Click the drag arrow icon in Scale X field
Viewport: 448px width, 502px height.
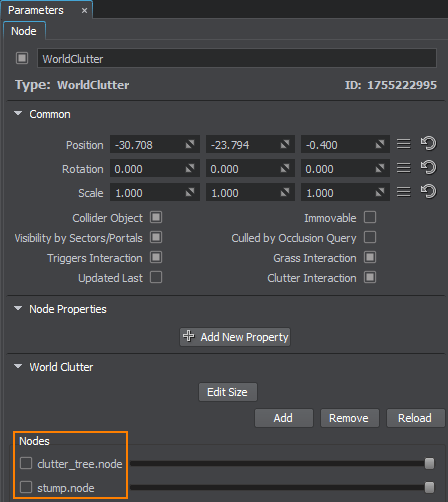190,192
